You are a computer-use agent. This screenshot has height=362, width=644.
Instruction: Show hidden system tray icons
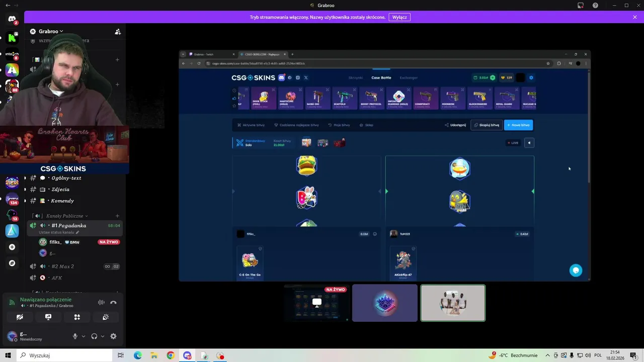pos(549,355)
